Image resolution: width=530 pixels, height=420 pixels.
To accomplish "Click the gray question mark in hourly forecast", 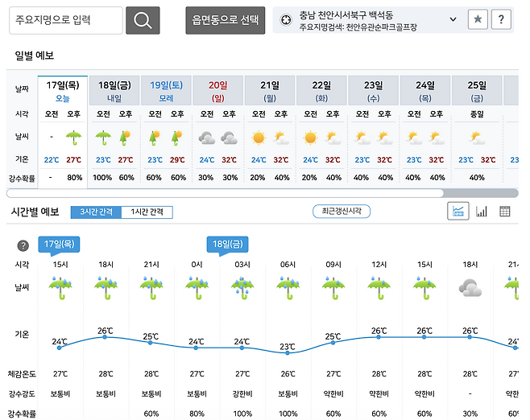I will click(x=23, y=245).
